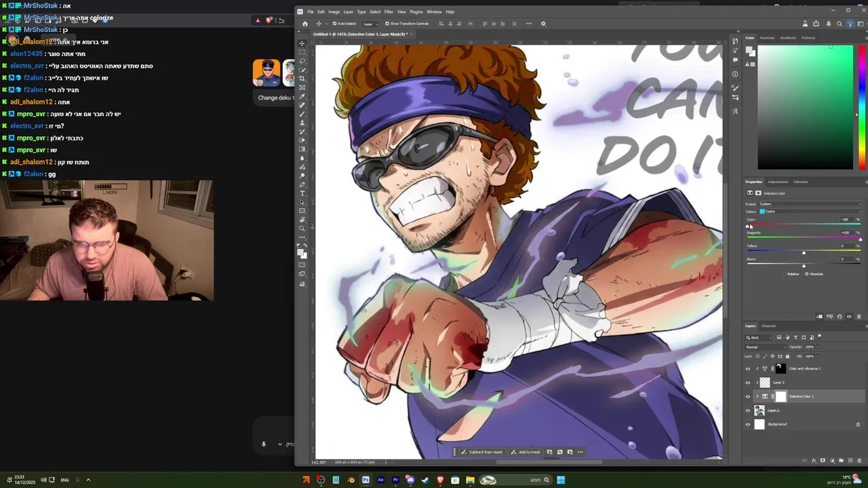The width and height of the screenshot is (868, 488).
Task: Toggle adjustment visibility eye in Properties
Action: point(849,317)
